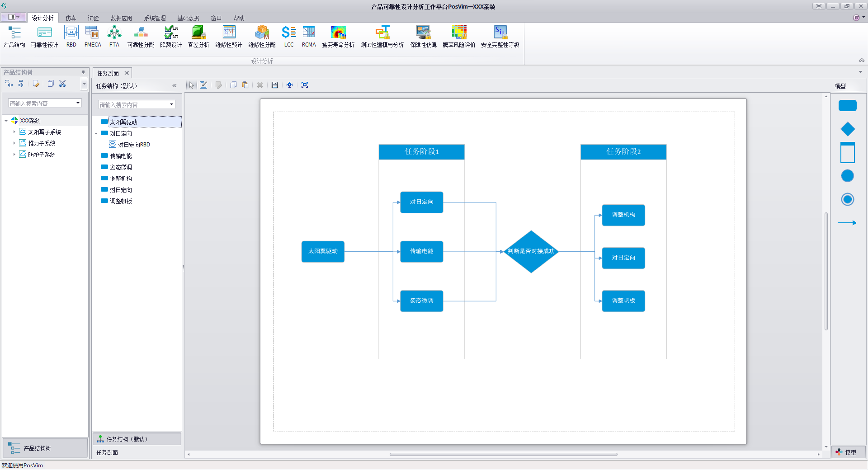Click the 任务结构（默认） bottom panel button
868x470 pixels.
click(137, 439)
